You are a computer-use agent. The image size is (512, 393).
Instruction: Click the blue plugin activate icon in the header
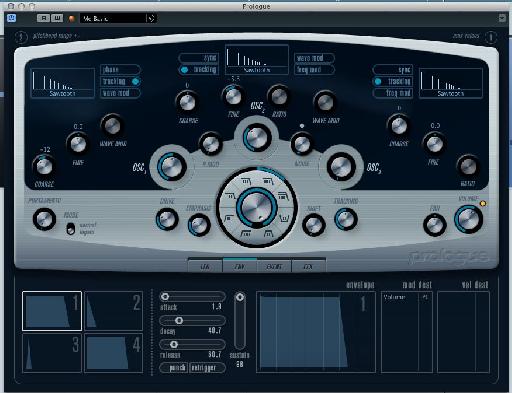pyautogui.click(x=11, y=18)
